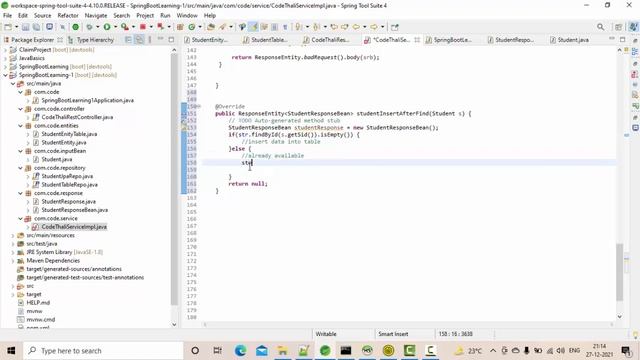The width and height of the screenshot is (640, 360).
Task: Expand the ClaimProject node
Action: click(5, 50)
